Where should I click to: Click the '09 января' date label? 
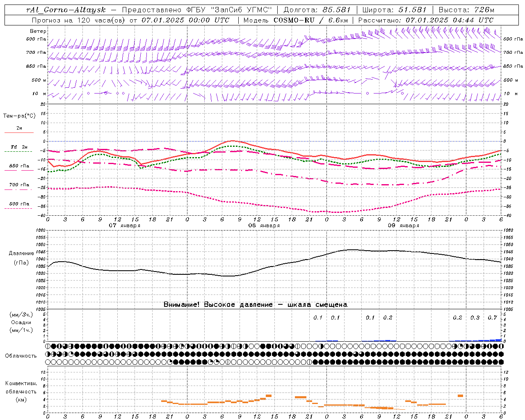[403, 226]
